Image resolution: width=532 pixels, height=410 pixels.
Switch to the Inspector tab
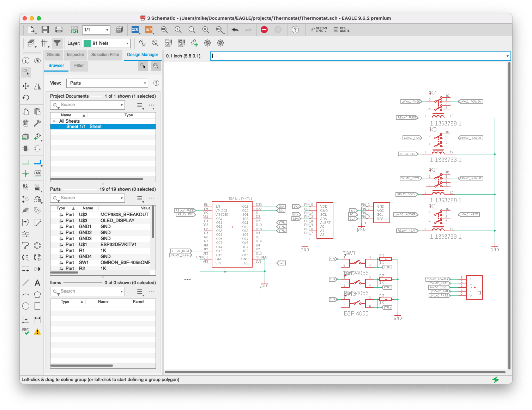tap(75, 55)
